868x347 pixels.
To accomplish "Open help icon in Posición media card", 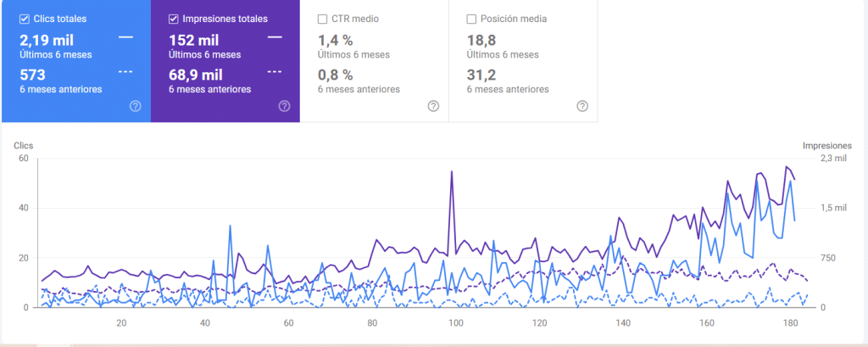I will [x=582, y=106].
